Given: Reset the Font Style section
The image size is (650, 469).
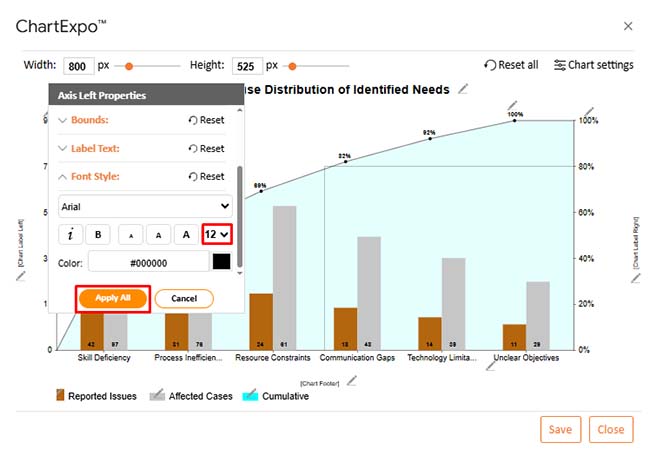Looking at the screenshot, I should 206,177.
